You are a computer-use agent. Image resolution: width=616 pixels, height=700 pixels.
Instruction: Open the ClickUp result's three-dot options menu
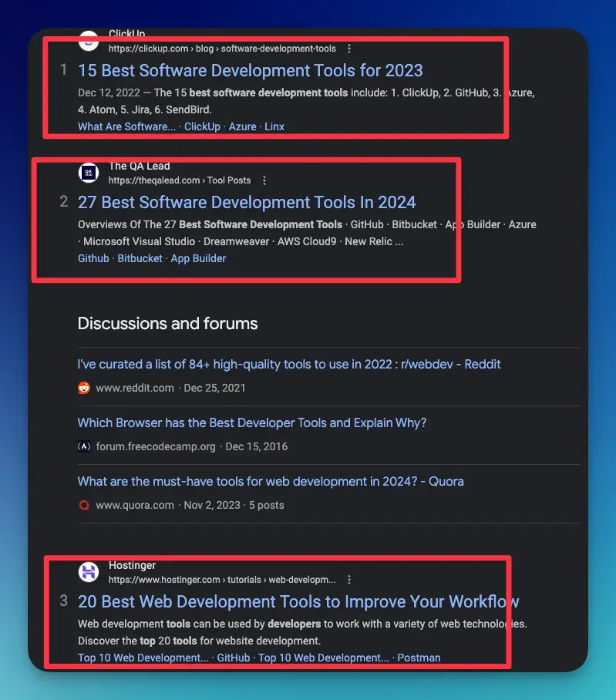click(x=349, y=49)
